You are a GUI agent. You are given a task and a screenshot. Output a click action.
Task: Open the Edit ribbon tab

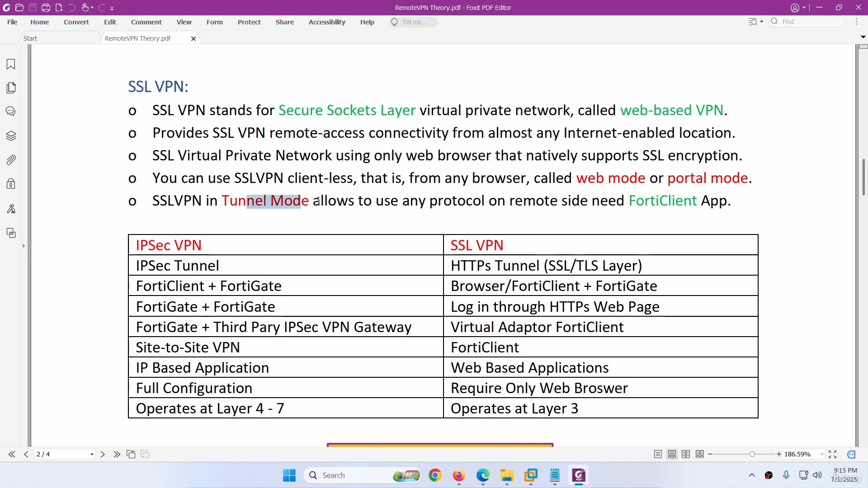[x=110, y=22]
